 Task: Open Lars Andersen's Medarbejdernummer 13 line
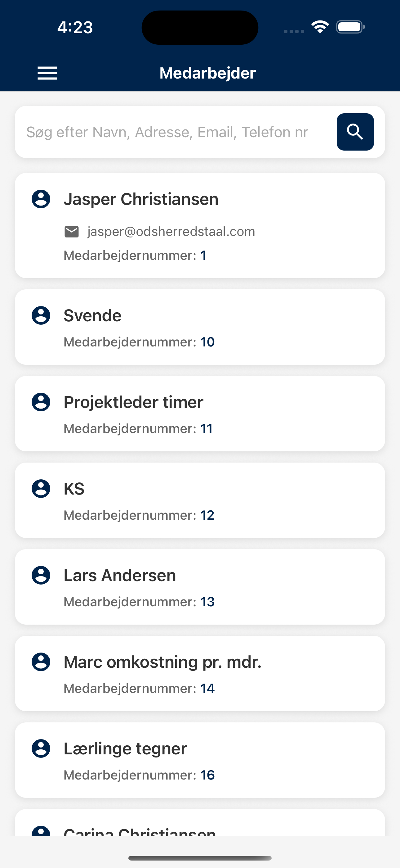pos(139,602)
